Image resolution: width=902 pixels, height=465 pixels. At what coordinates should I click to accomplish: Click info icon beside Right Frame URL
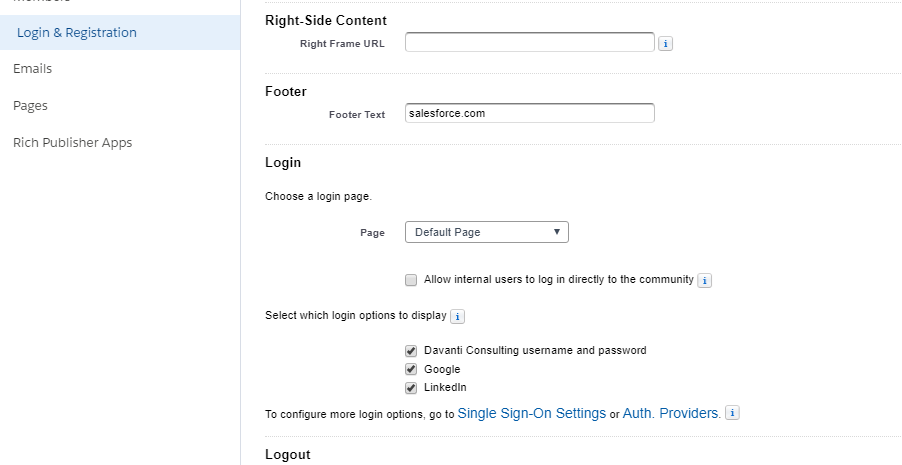(666, 44)
